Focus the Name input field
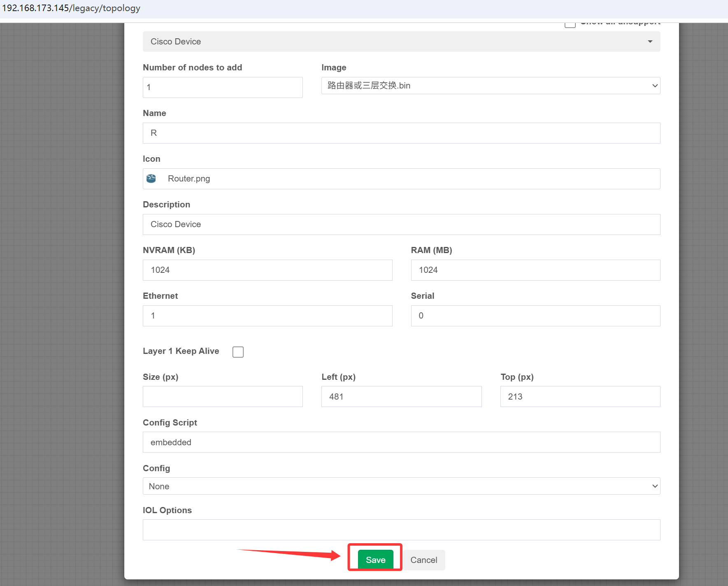Image resolution: width=728 pixels, height=586 pixels. [401, 133]
